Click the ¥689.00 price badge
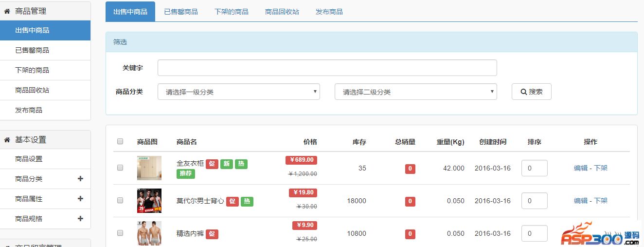 coord(301,160)
